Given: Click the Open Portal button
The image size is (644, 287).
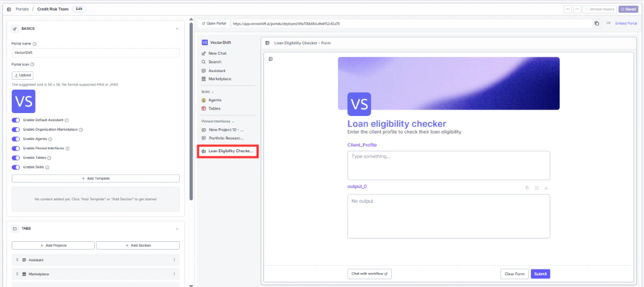Looking at the screenshot, I should pos(214,23).
